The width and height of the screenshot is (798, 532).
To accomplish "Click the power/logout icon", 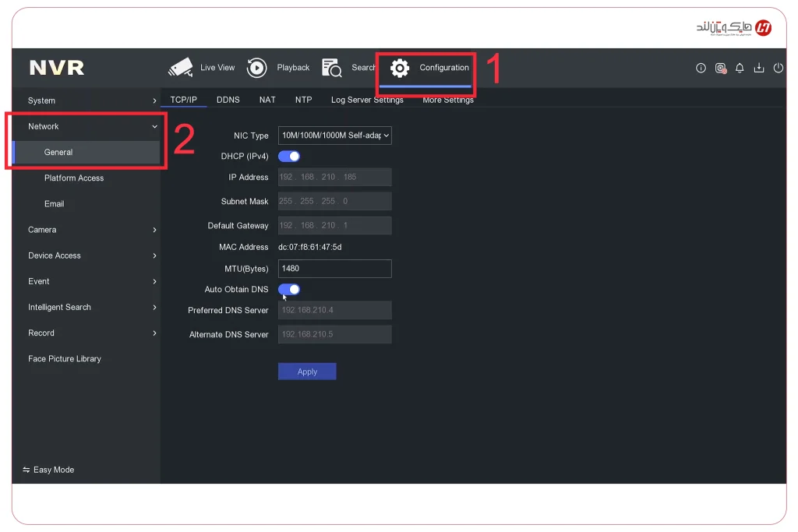I will 779,68.
